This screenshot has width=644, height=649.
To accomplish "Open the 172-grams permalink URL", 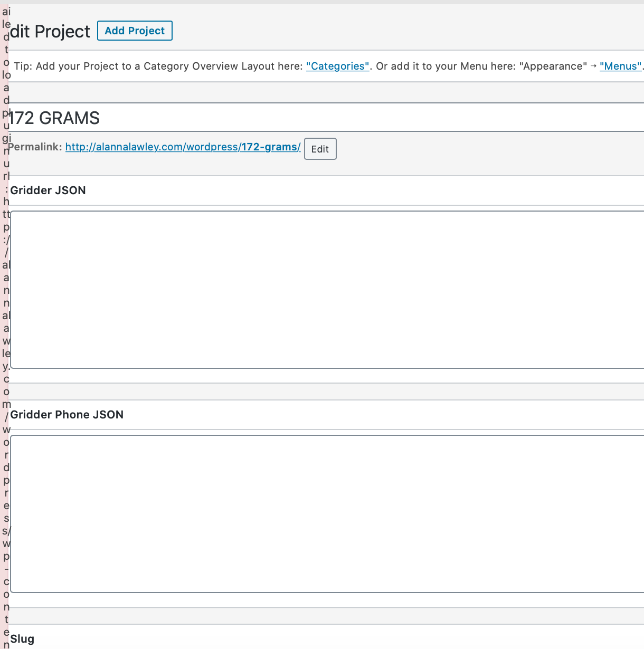I will (x=183, y=147).
